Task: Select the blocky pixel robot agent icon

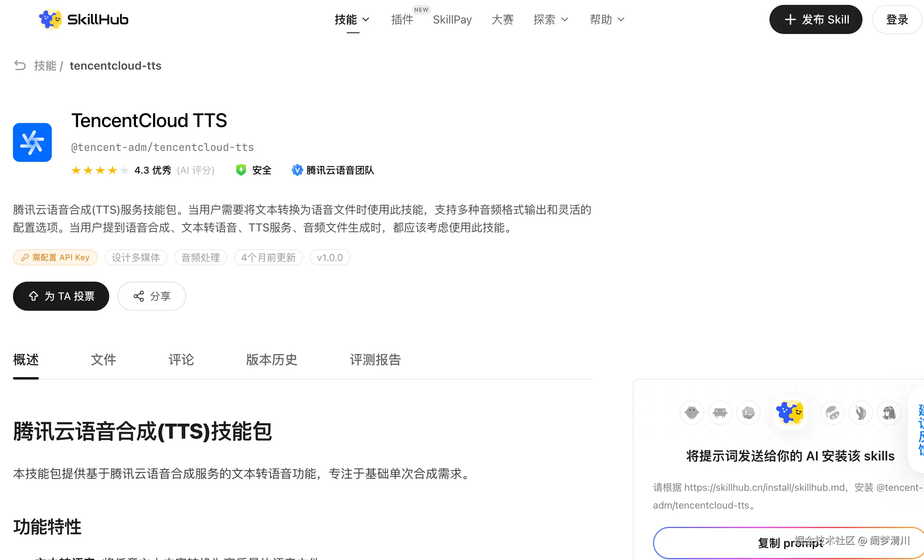Action: (720, 413)
